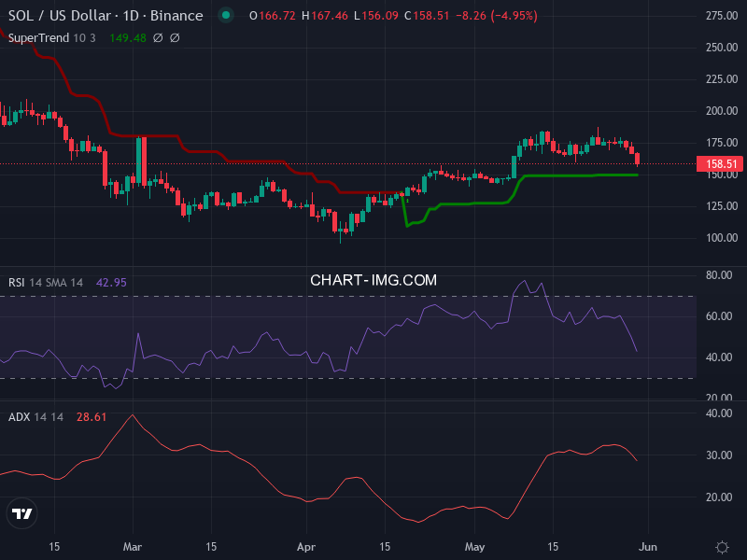The image size is (747, 560).
Task: Click the 30.00 level on ADX axis
Action: [719, 455]
